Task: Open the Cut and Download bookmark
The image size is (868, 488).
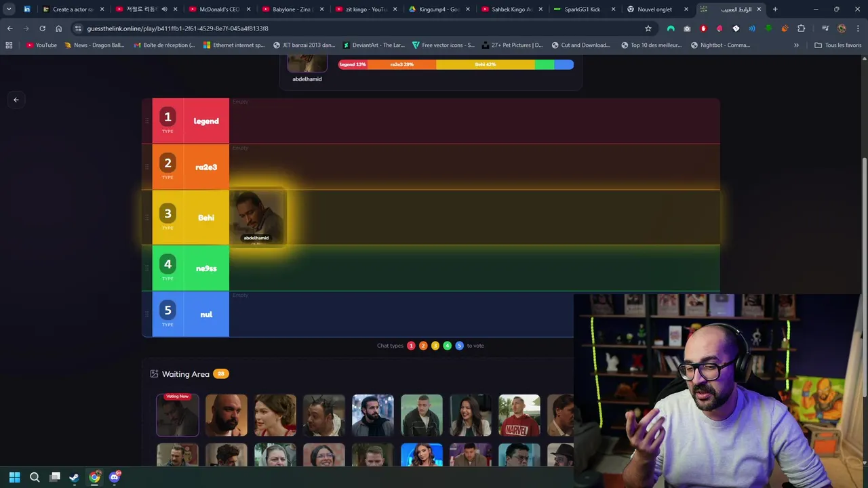Action: tap(581, 45)
